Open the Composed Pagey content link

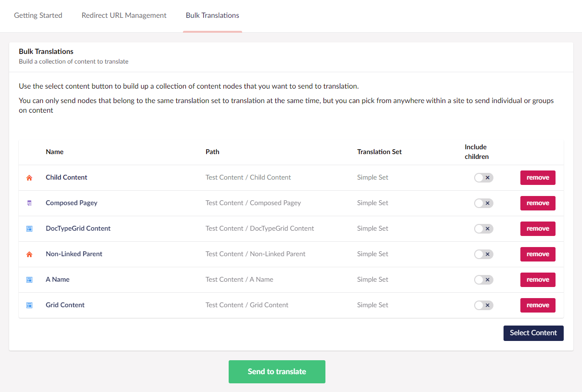pyautogui.click(x=71, y=203)
